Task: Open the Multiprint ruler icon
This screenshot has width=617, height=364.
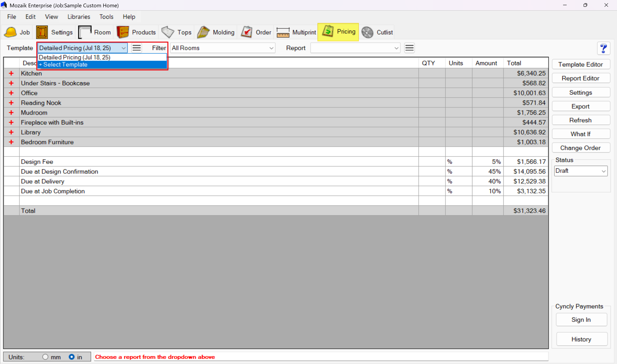Action: click(x=283, y=32)
